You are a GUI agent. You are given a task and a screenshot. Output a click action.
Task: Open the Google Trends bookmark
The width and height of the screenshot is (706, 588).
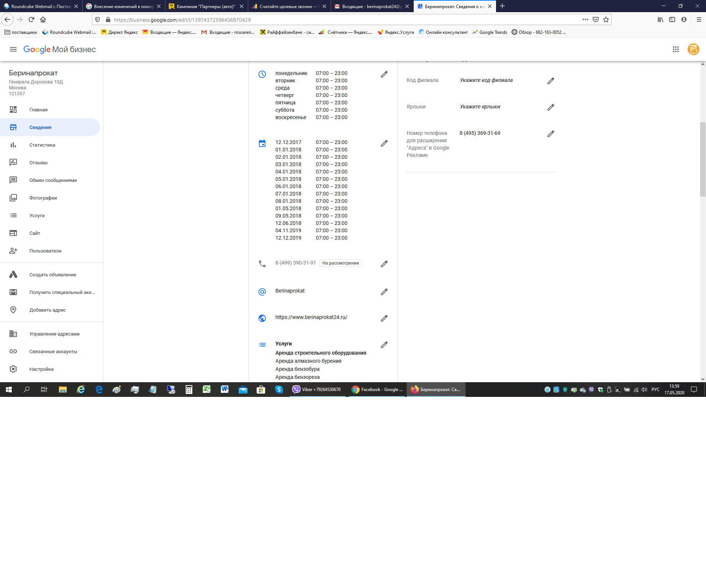[x=490, y=32]
